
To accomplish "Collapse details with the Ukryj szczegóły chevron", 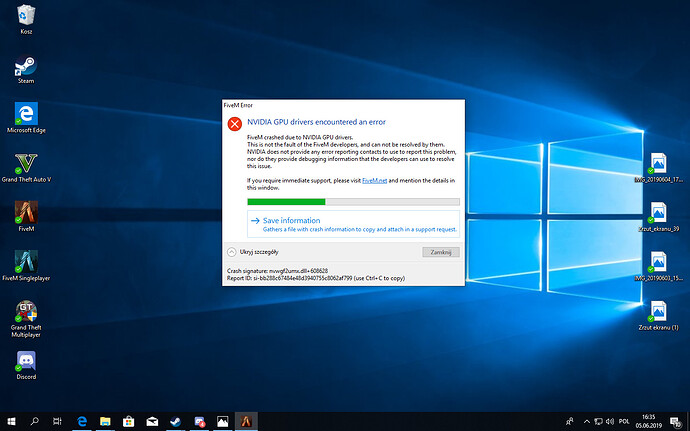I will (x=233, y=253).
